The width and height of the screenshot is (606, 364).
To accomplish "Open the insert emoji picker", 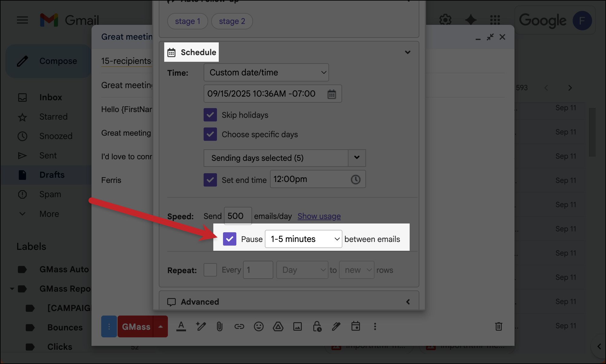I will (258, 326).
